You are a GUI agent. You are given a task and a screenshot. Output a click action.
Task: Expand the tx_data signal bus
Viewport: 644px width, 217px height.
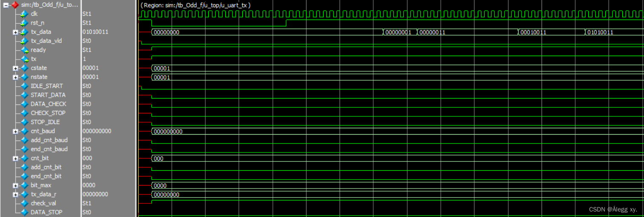pos(16,32)
